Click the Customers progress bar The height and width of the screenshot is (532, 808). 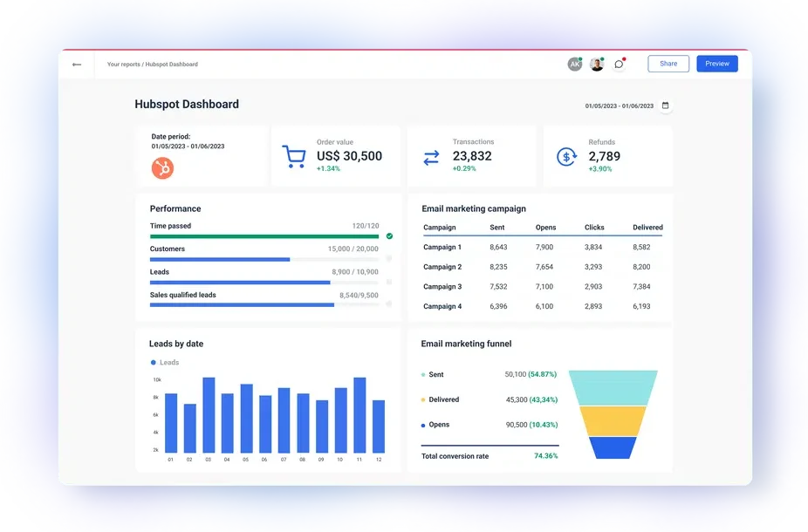tap(264, 260)
